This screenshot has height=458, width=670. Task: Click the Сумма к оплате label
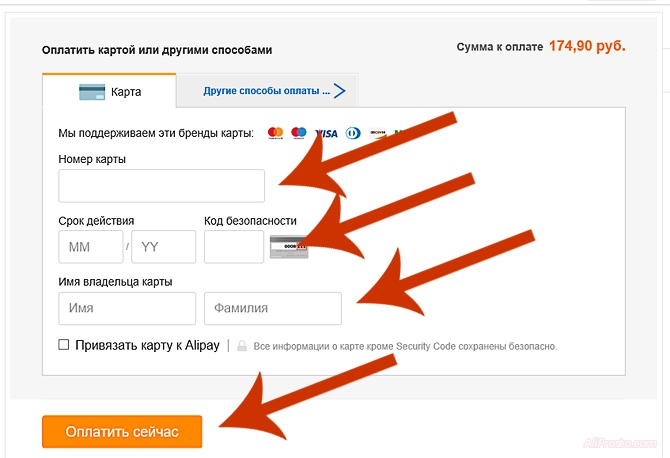point(500,47)
